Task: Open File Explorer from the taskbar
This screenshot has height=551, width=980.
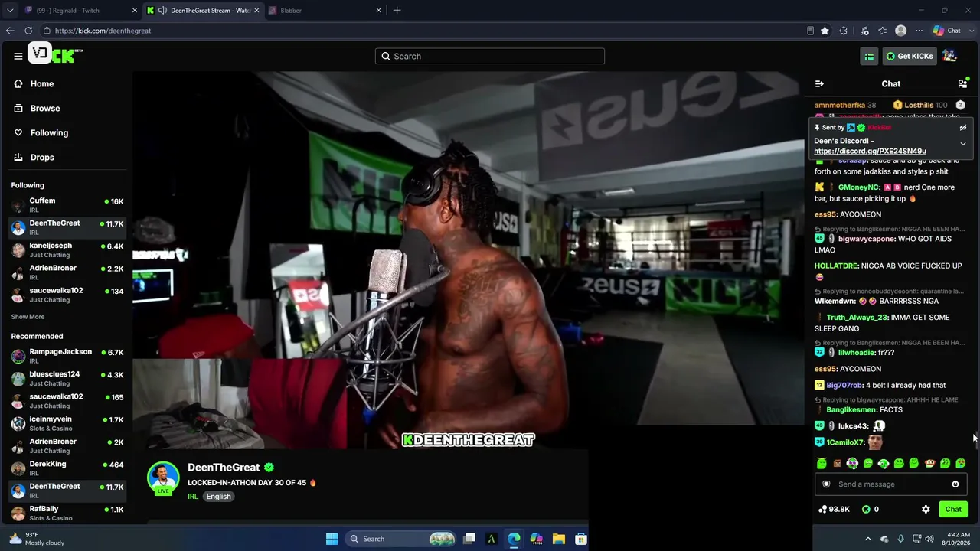Action: (x=559, y=539)
